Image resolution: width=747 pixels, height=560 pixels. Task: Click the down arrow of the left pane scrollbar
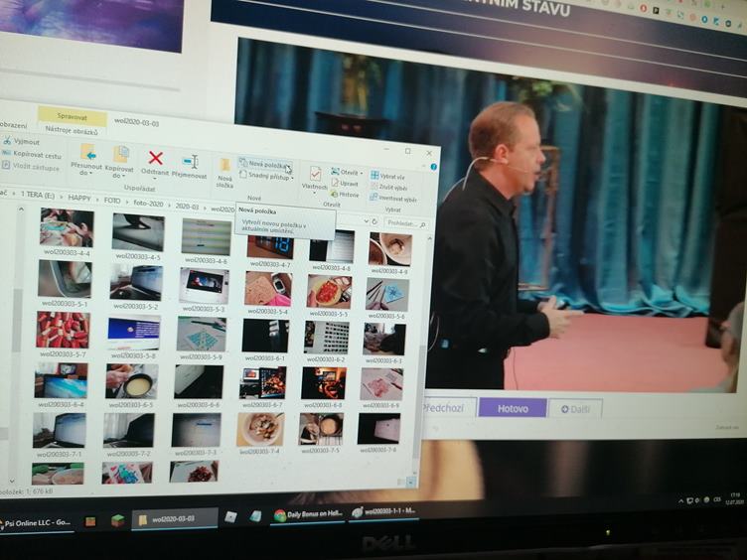point(12,481)
